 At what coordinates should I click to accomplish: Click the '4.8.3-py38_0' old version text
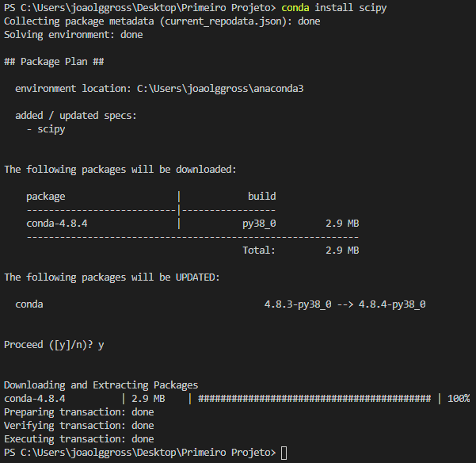click(x=298, y=304)
